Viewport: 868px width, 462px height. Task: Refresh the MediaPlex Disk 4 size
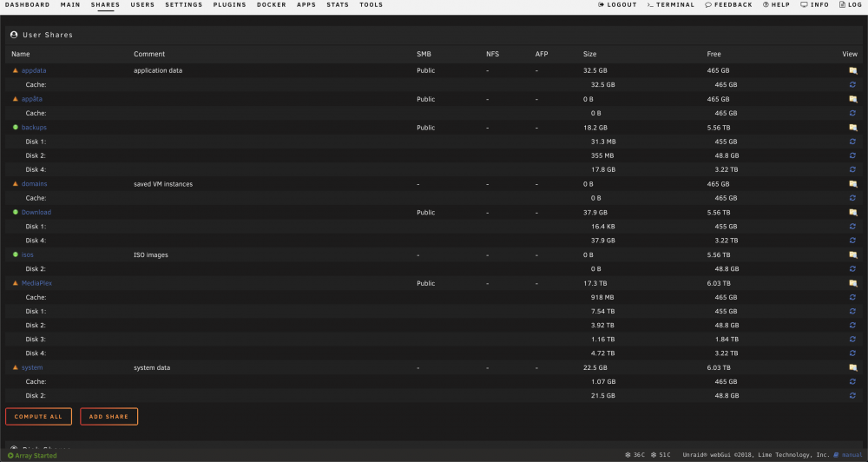tap(852, 353)
